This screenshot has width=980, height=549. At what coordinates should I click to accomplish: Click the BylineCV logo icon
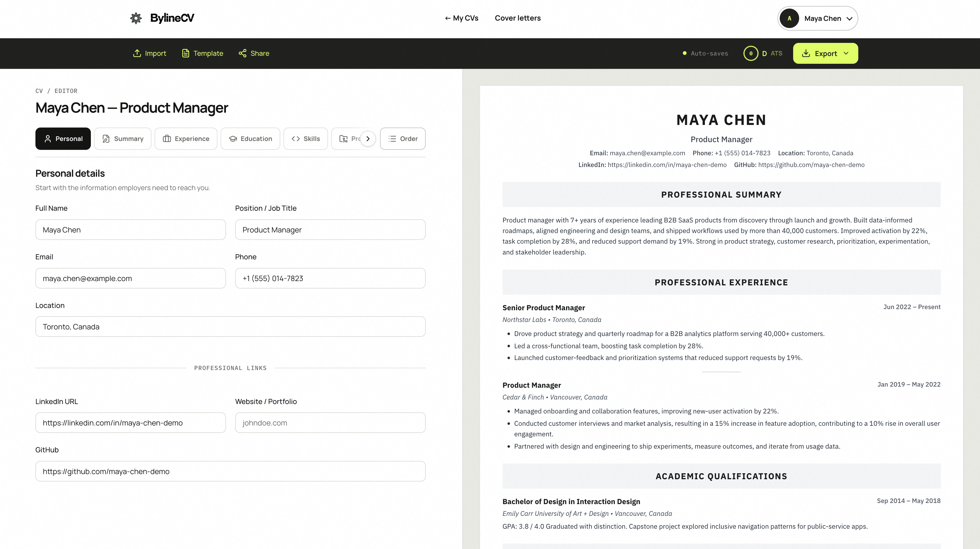(x=136, y=18)
